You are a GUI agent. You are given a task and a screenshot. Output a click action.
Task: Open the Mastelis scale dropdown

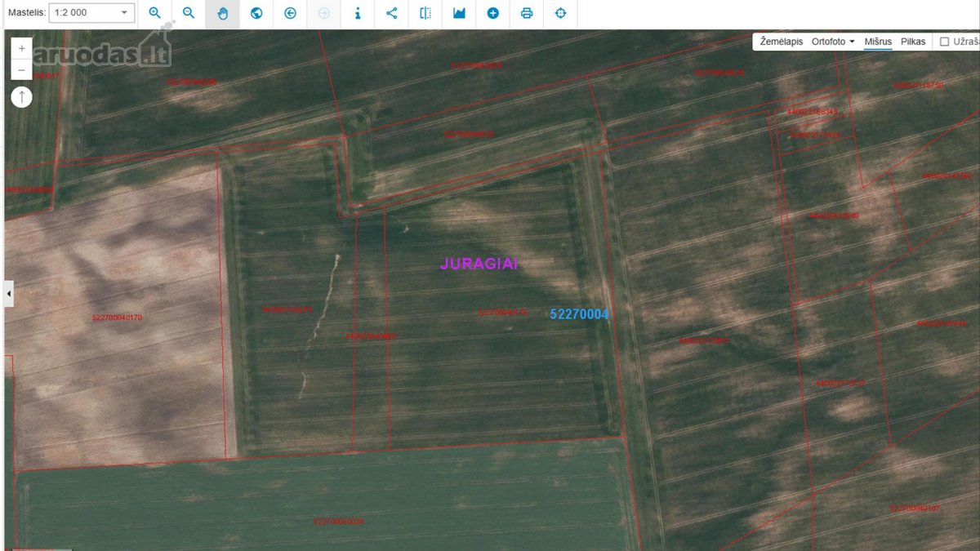(92, 13)
